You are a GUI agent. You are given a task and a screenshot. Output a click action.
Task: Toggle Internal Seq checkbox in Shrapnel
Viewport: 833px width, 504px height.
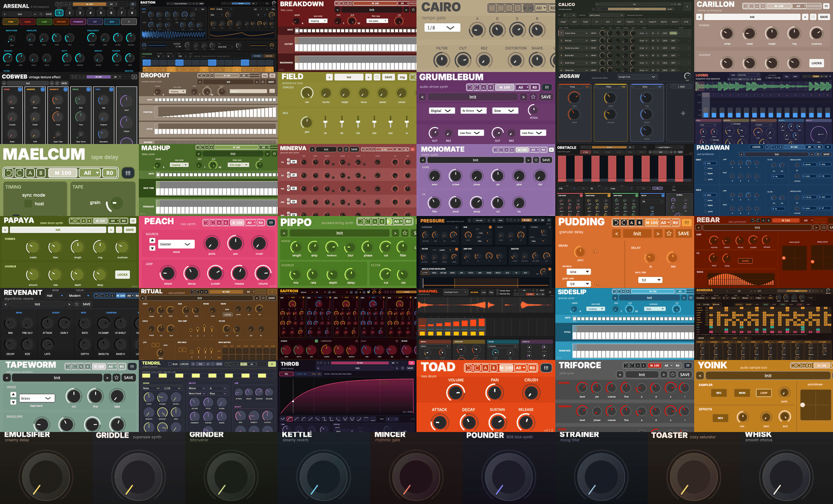pyautogui.click(x=497, y=294)
